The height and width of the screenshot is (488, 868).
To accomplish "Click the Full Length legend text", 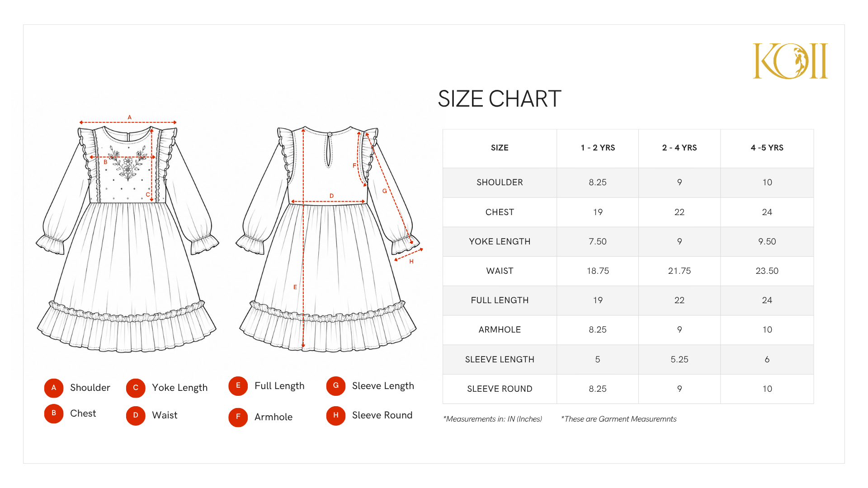I will click(279, 386).
